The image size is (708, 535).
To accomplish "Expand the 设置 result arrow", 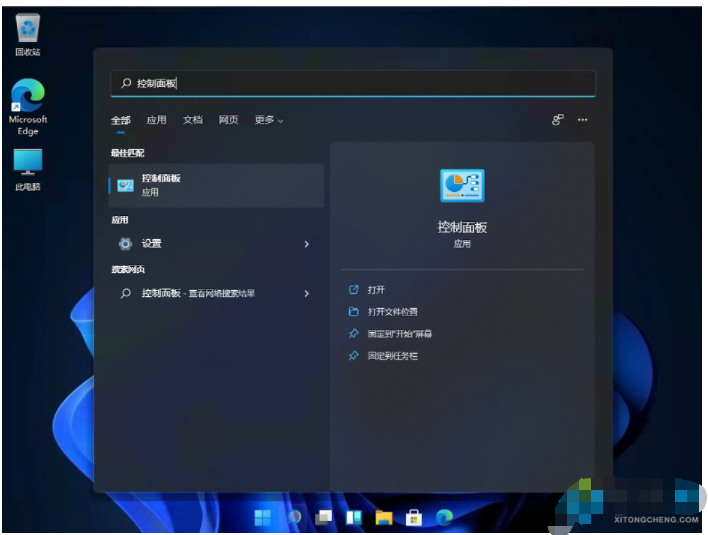I will click(x=306, y=244).
